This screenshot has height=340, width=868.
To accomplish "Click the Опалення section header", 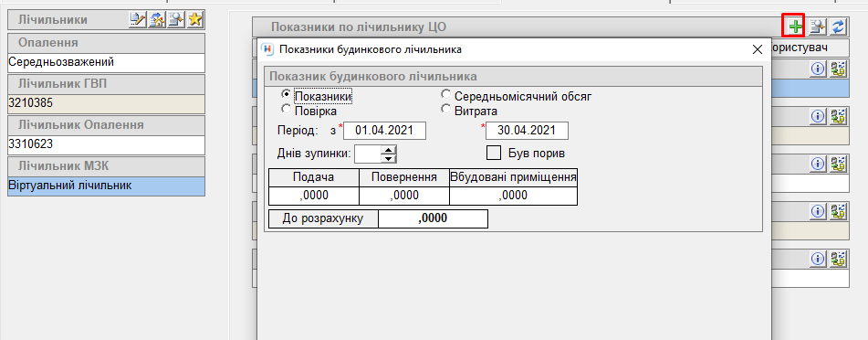I will tap(106, 43).
